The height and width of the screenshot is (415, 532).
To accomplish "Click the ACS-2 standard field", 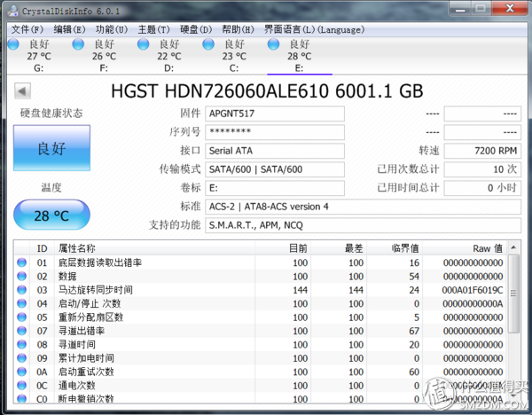I will [363, 207].
